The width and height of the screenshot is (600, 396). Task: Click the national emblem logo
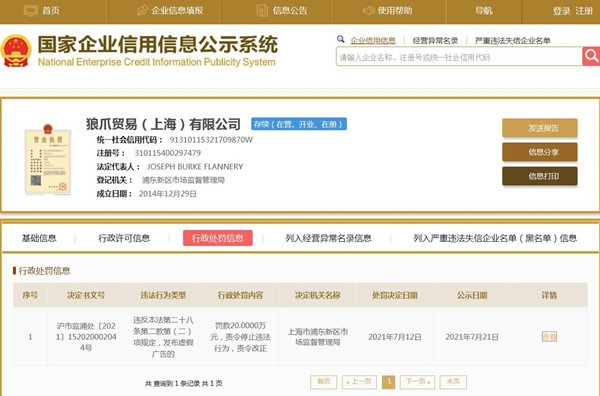16,51
